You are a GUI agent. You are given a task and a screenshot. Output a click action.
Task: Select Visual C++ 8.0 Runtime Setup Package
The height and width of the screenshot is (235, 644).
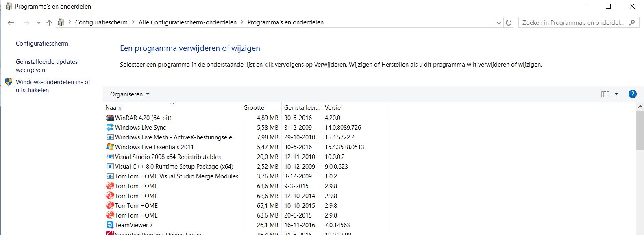pyautogui.click(x=246, y=167)
